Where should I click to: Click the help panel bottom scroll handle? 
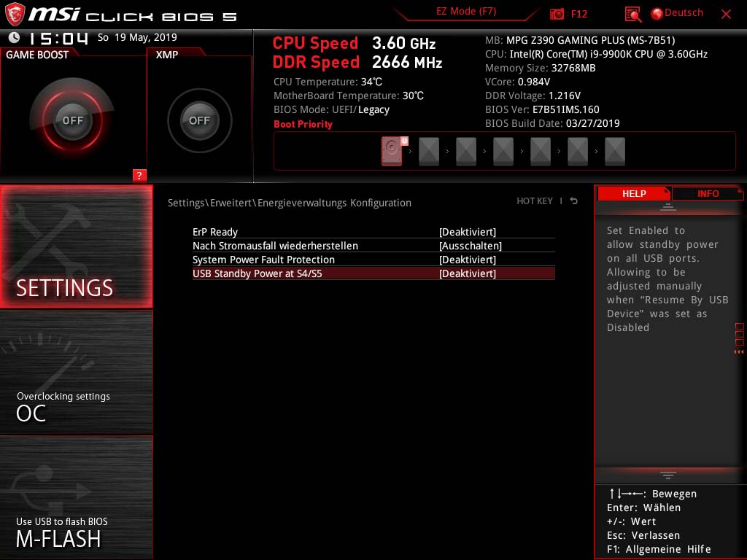[x=668, y=475]
